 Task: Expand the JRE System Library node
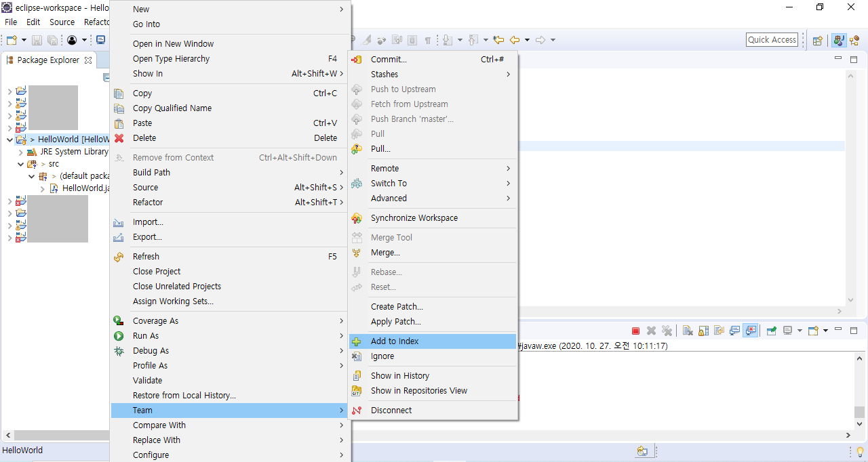pos(20,152)
